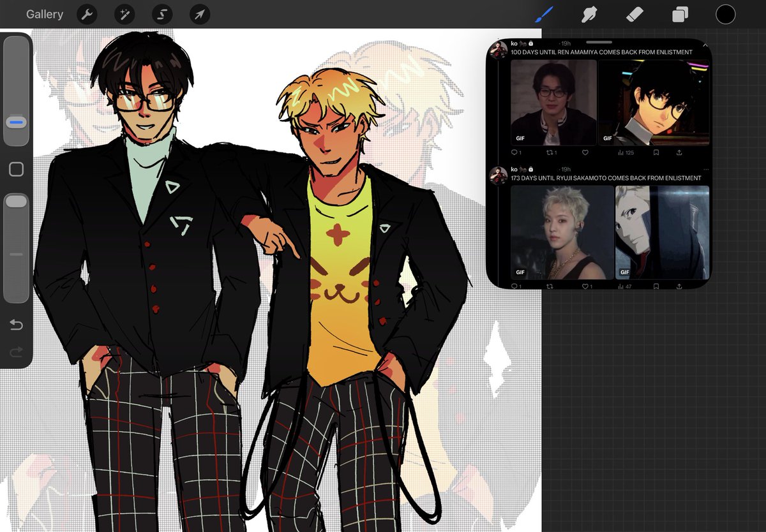This screenshot has height=532, width=766.
Task: Reply to the Ren Amamiya tweet
Action: 516,152
